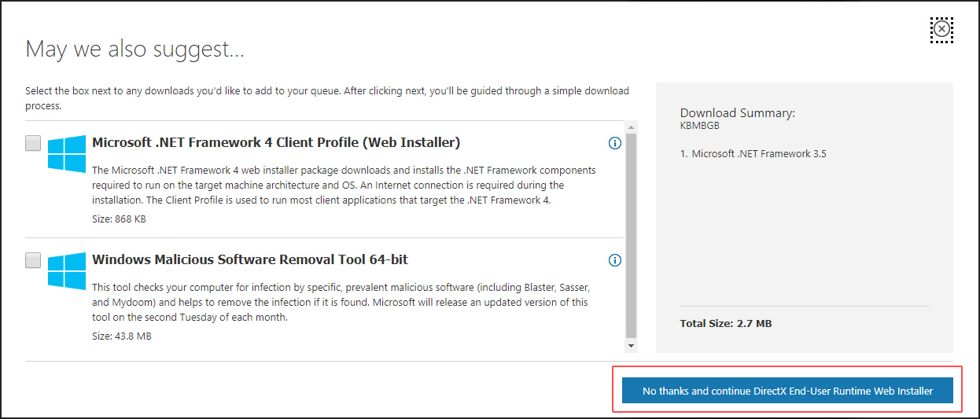Image resolution: width=980 pixels, height=419 pixels.
Task: Tick the Malicious Software Removal Tool checkbox
Action: coord(33,260)
